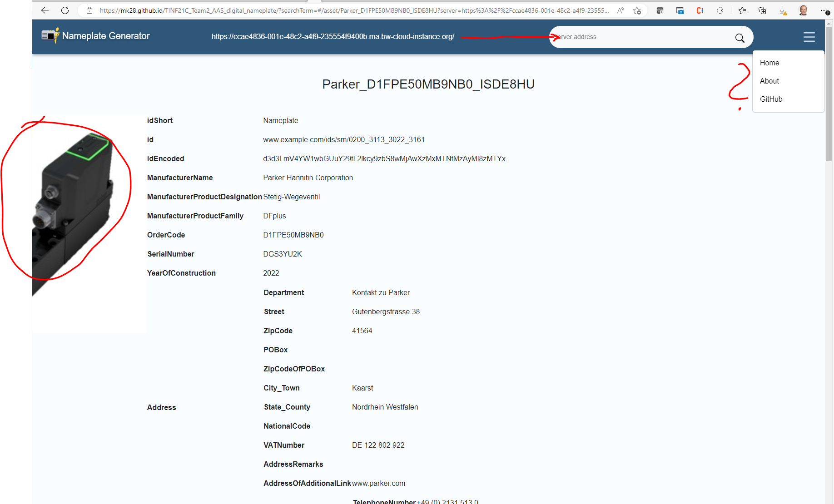Open the web capture screenshot extension icon
The height and width of the screenshot is (504, 834).
(680, 10)
